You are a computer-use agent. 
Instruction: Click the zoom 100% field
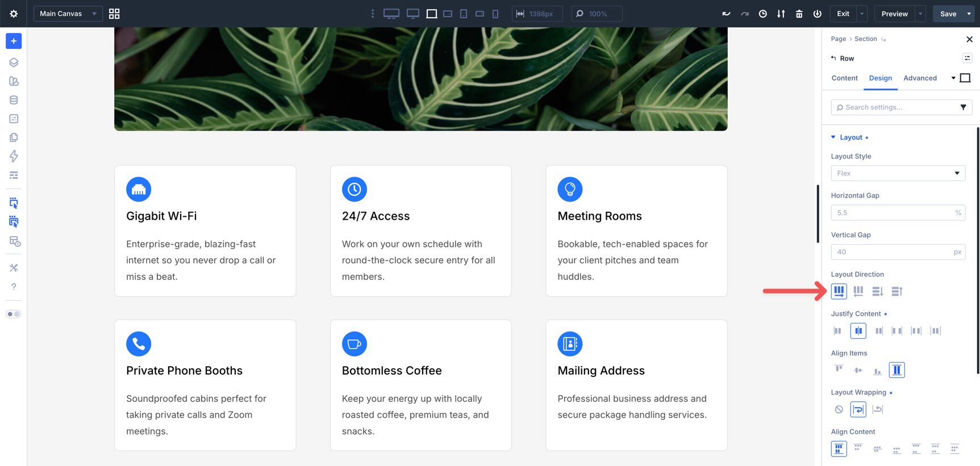tap(597, 14)
